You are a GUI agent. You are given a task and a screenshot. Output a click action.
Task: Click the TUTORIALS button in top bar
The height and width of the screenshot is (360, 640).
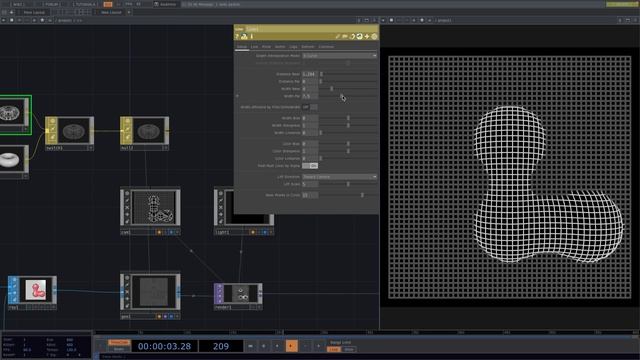tap(85, 4)
